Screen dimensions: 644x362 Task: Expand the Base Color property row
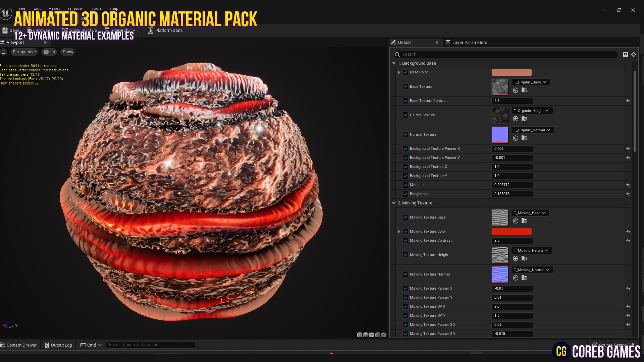pos(399,72)
